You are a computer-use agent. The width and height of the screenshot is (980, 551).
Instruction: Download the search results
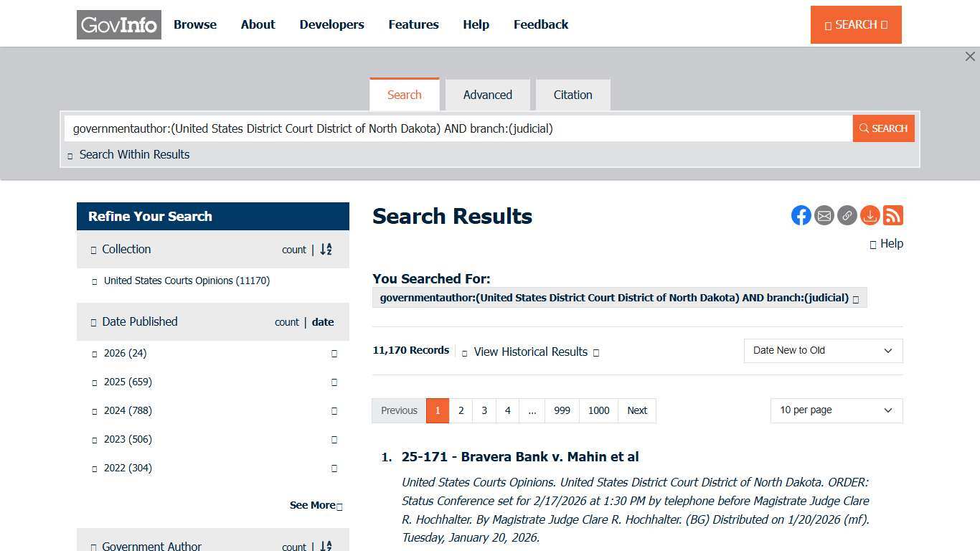click(x=870, y=215)
